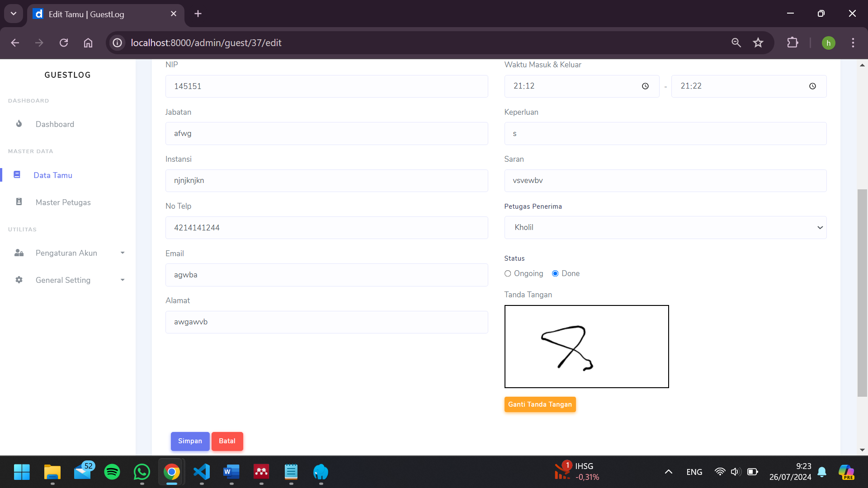Open the Master Petugas menu item
The height and width of the screenshot is (488, 868).
point(63,202)
